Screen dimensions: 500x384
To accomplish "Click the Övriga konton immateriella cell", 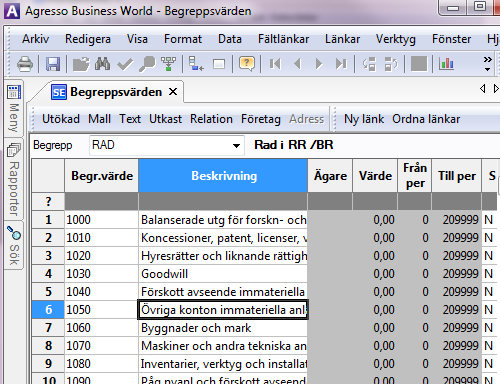I will (223, 310).
